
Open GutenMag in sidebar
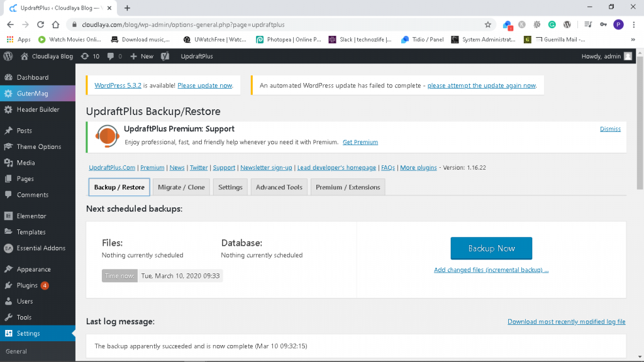point(38,93)
